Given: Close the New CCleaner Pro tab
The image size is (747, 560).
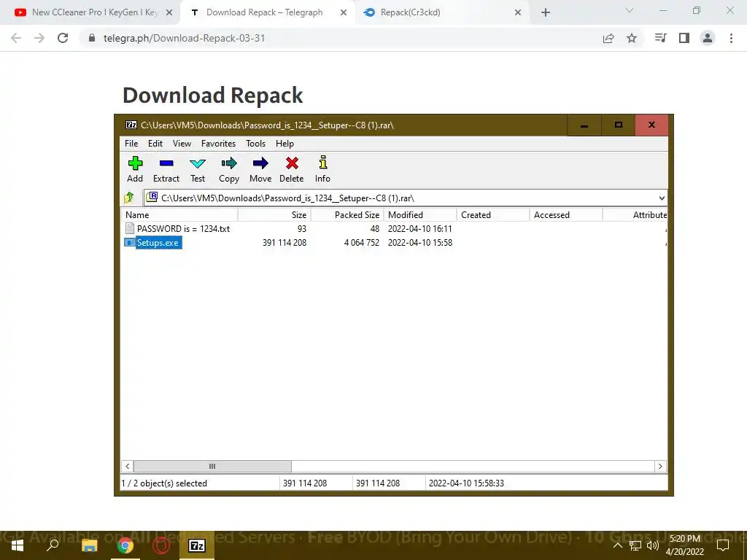Looking at the screenshot, I should (169, 12).
